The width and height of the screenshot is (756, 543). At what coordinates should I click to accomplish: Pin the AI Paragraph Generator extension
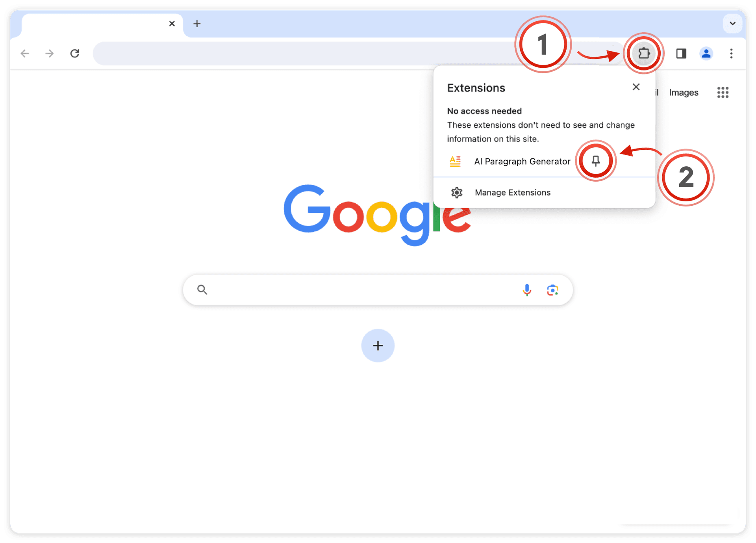[596, 161]
